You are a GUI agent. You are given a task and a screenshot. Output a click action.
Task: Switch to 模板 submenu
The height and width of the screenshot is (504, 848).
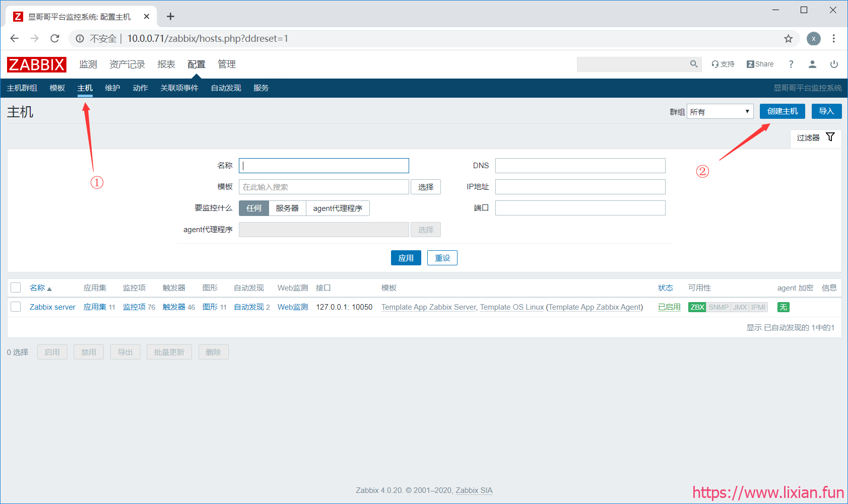[x=57, y=88]
